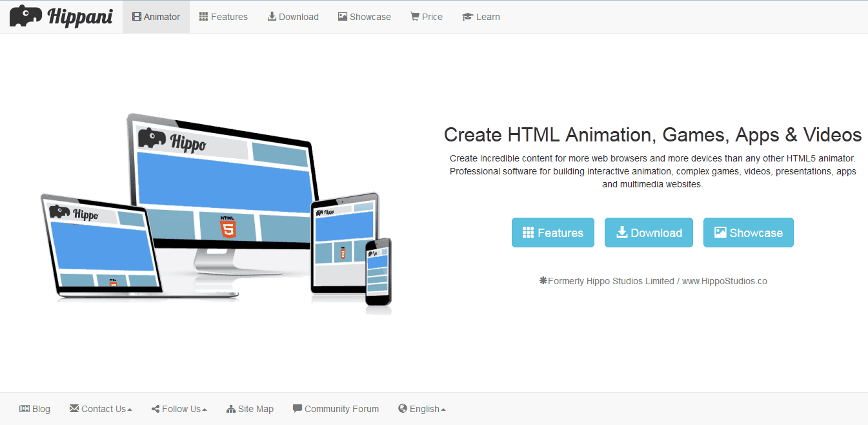Click the paragraph starting "Create incredible content"
Screen dimensions: 868x425
point(652,171)
